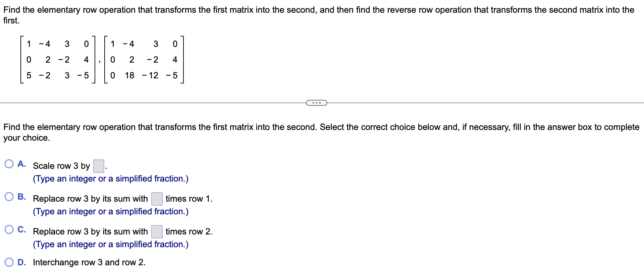This screenshot has width=644, height=280.
Task: Click the second matrix display
Action: pyautogui.click(x=144, y=59)
